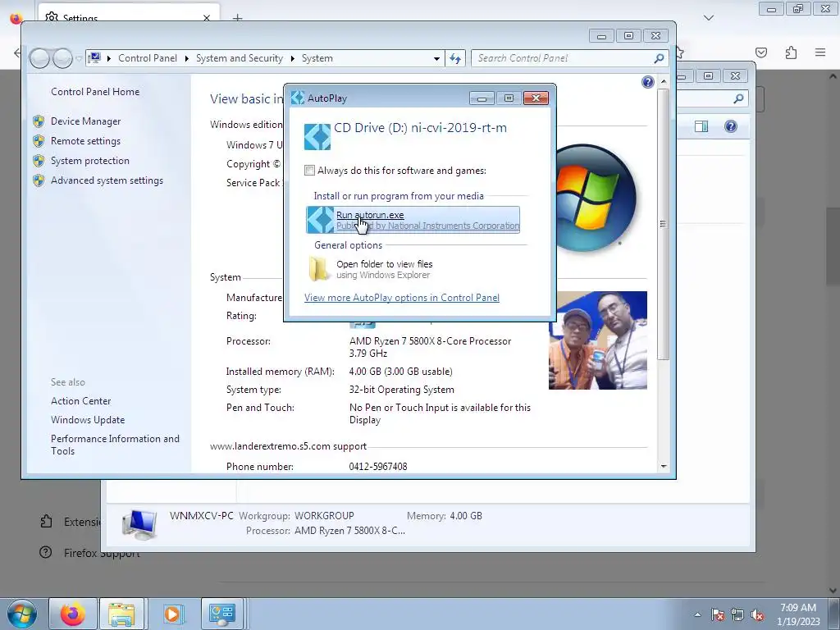Click System in the breadcrumb path
This screenshot has width=840, height=630.
click(x=317, y=58)
